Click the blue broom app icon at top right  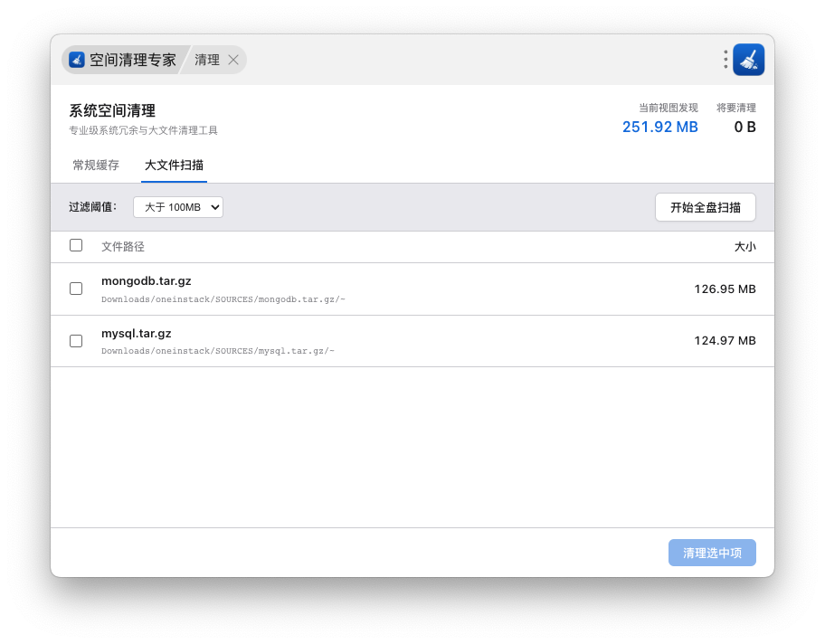click(748, 60)
